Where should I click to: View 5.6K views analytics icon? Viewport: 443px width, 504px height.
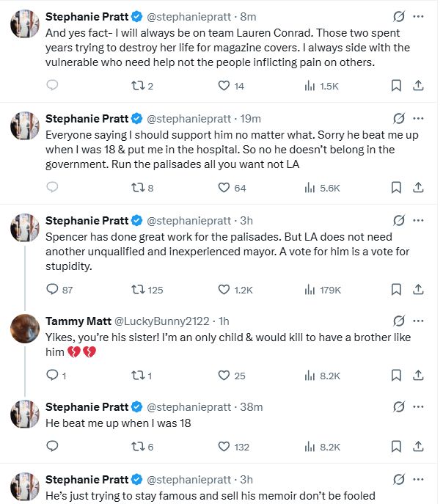click(310, 188)
